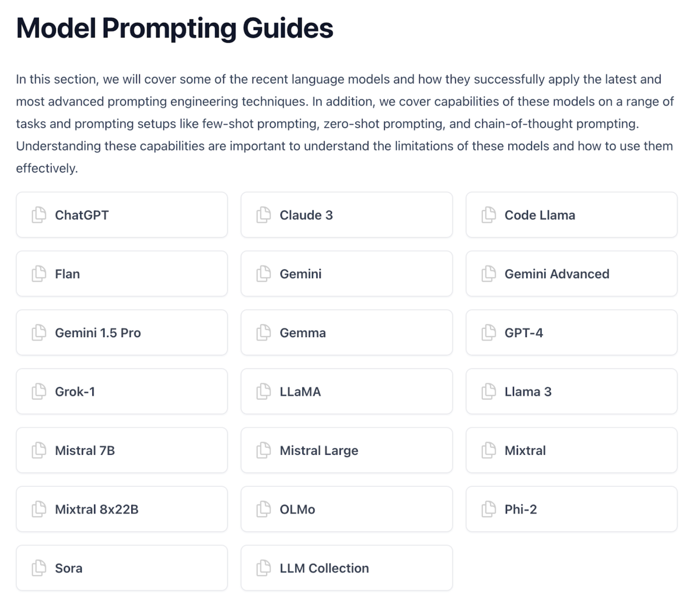This screenshot has height=614, width=700.
Task: Open the Gemini guide card
Action: tap(346, 273)
